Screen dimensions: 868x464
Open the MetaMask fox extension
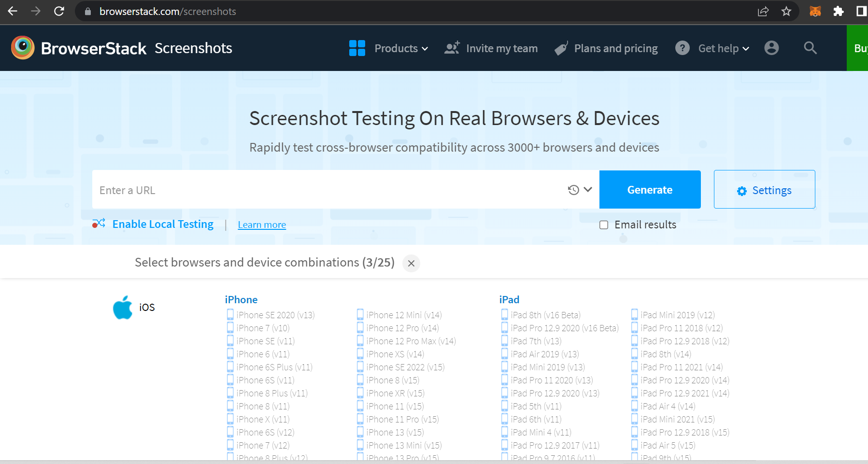[815, 11]
